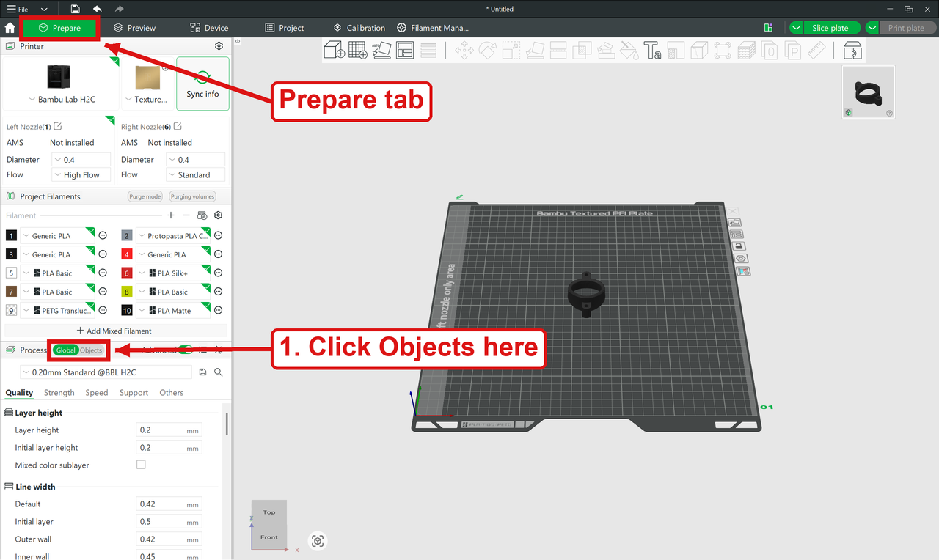This screenshot has height=560, width=939.
Task: Open the Device tab
Action: pyautogui.click(x=209, y=28)
